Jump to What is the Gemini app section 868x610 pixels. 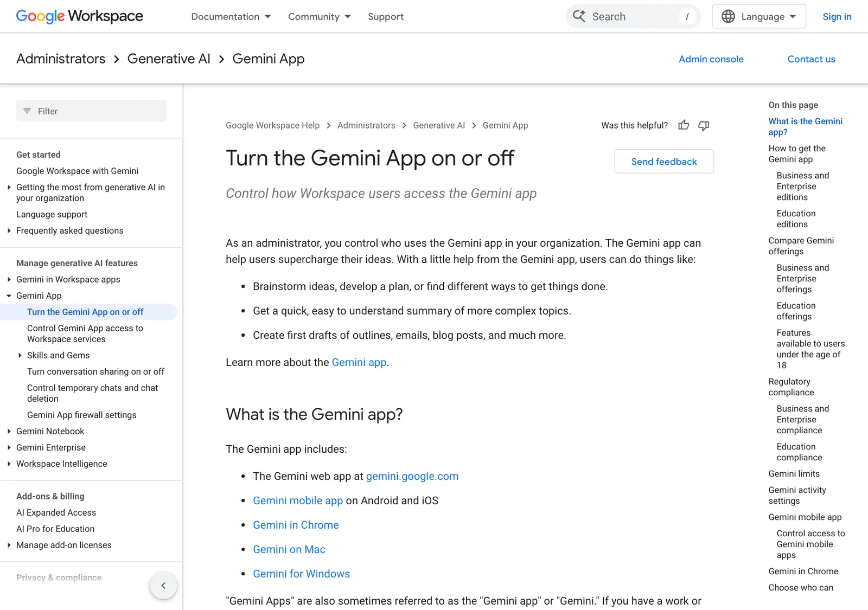coord(806,127)
